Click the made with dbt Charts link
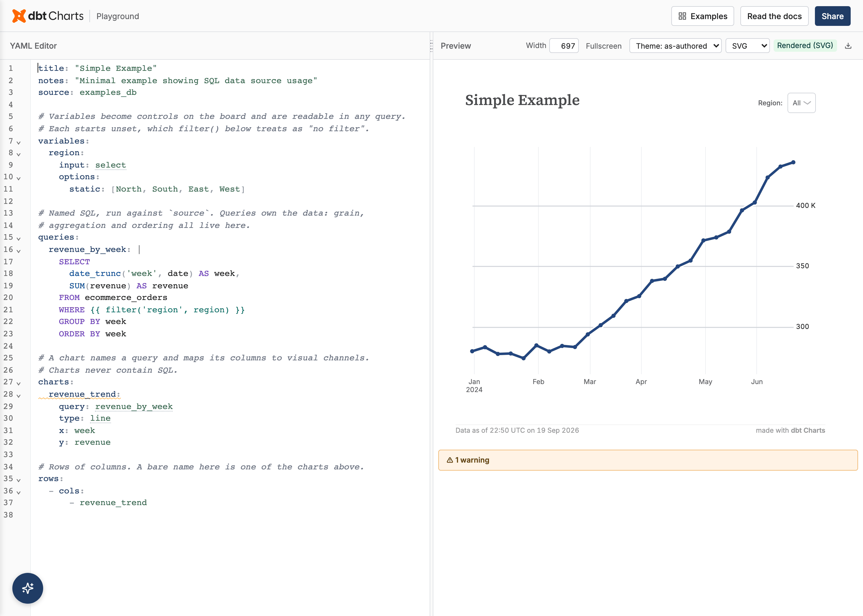This screenshot has height=616, width=863. (790, 431)
